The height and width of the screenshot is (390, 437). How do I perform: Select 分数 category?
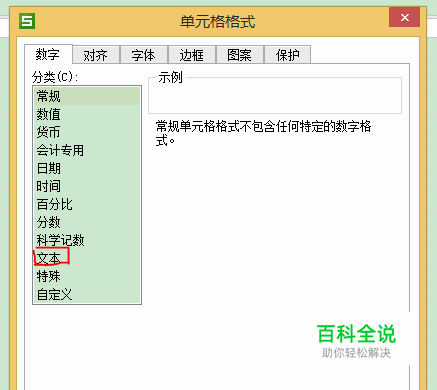pyautogui.click(x=87, y=222)
